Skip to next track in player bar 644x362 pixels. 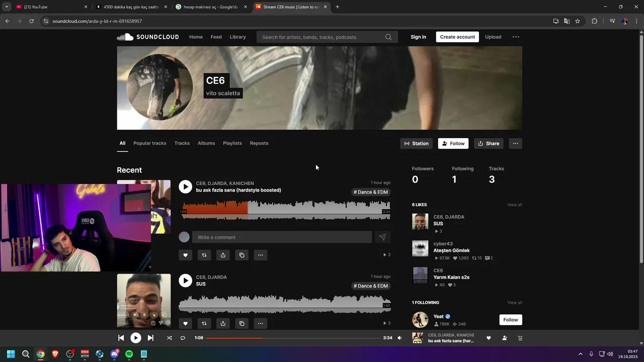click(x=150, y=338)
